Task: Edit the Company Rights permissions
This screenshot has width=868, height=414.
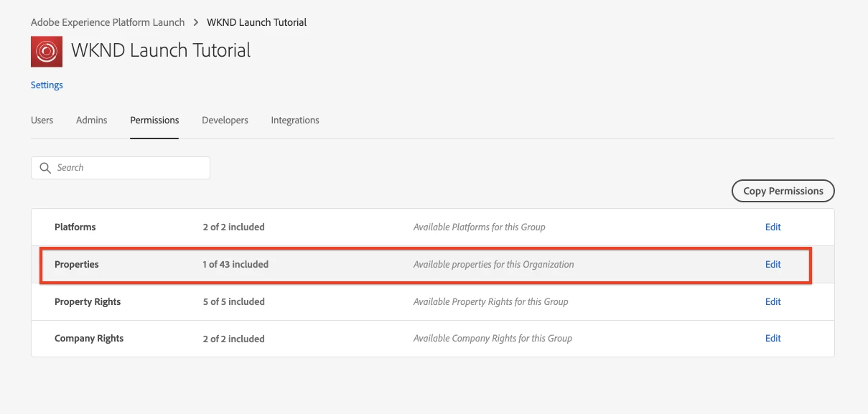Action: coord(773,338)
